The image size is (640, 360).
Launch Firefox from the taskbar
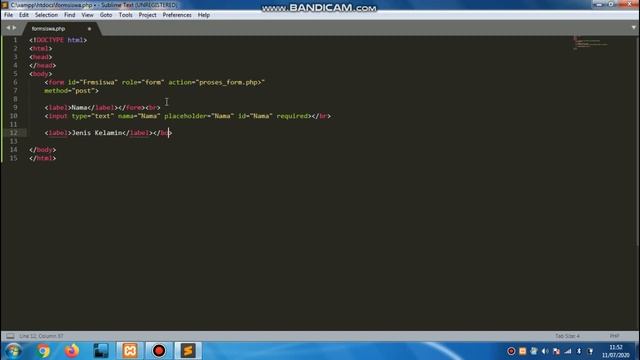tap(72, 351)
